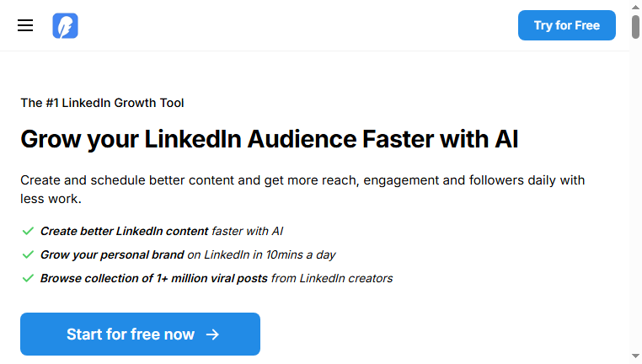Click checkmark beside Browse collection line

28,278
